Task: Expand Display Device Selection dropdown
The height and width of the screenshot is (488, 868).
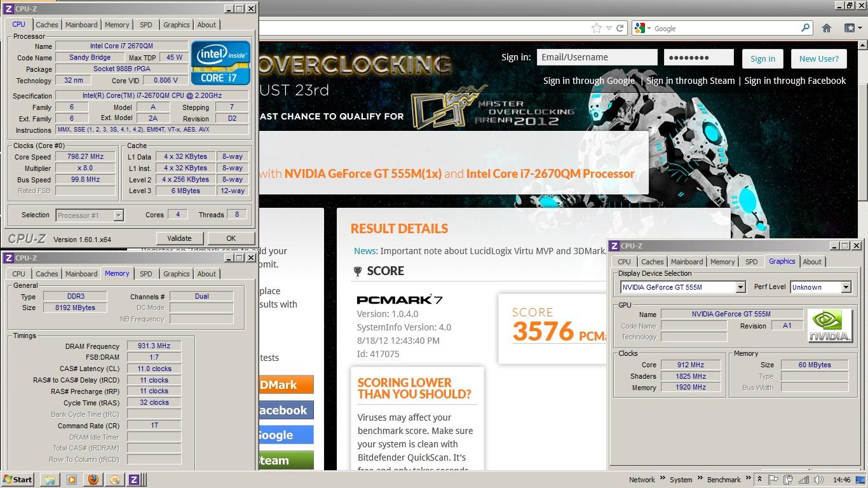Action: point(740,287)
